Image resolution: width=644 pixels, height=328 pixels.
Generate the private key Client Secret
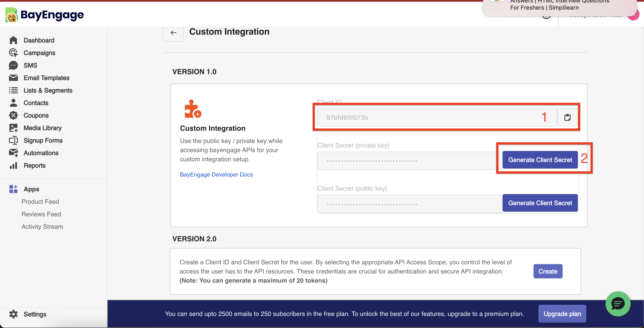540,160
